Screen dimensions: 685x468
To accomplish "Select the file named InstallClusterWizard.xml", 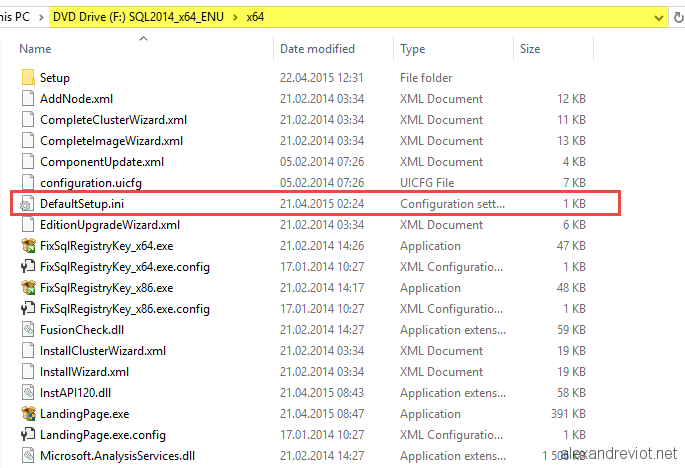I will (x=103, y=350).
